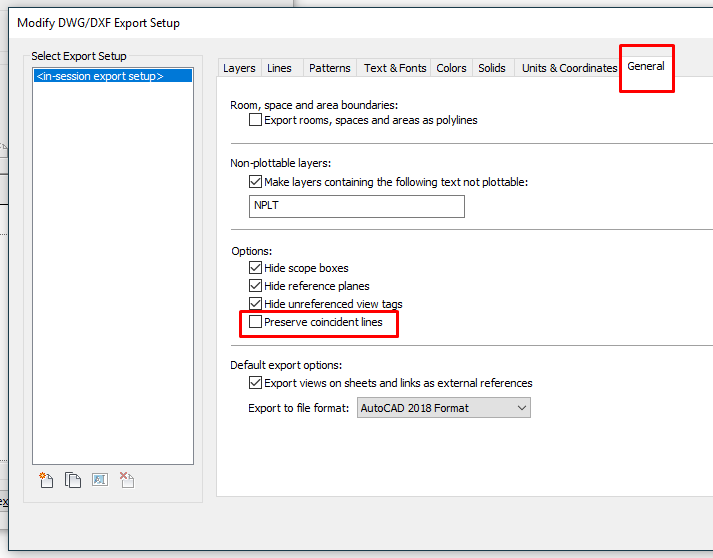
Task: Click the Non-plottable layers: label
Action: 281,163
